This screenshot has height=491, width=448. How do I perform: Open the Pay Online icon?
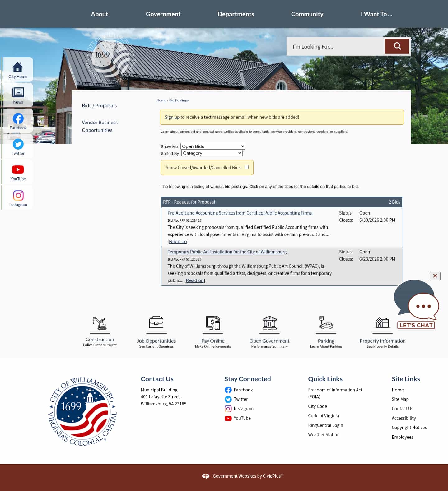tap(213, 323)
